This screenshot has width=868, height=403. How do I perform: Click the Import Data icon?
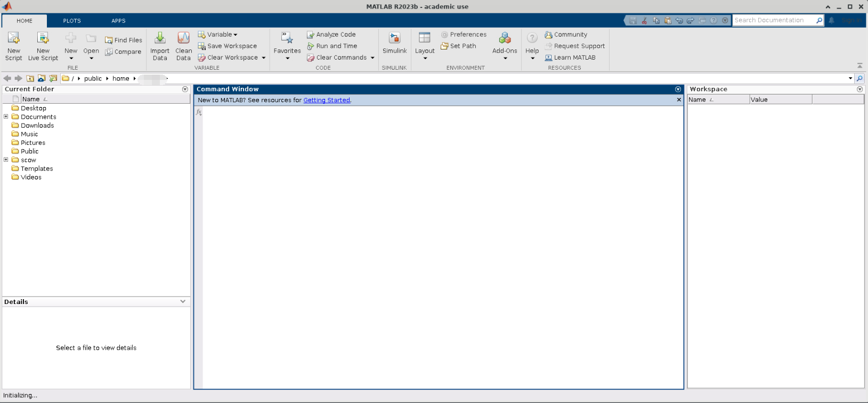pos(160,38)
